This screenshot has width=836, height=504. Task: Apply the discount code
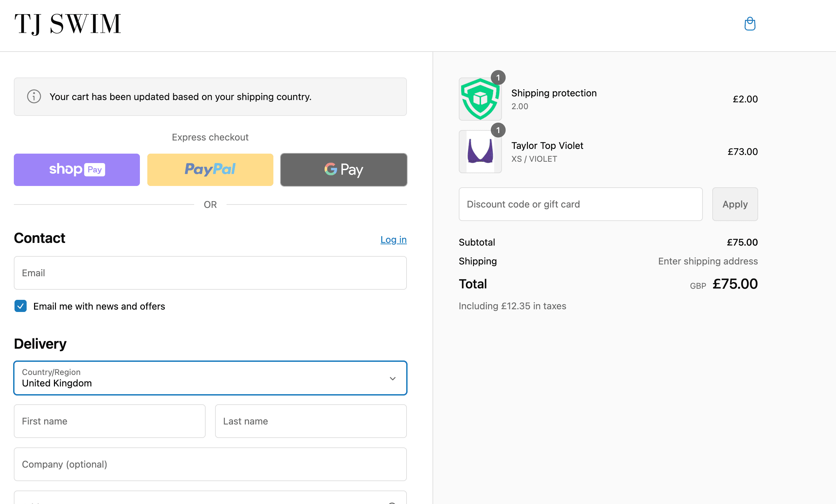[x=735, y=204]
